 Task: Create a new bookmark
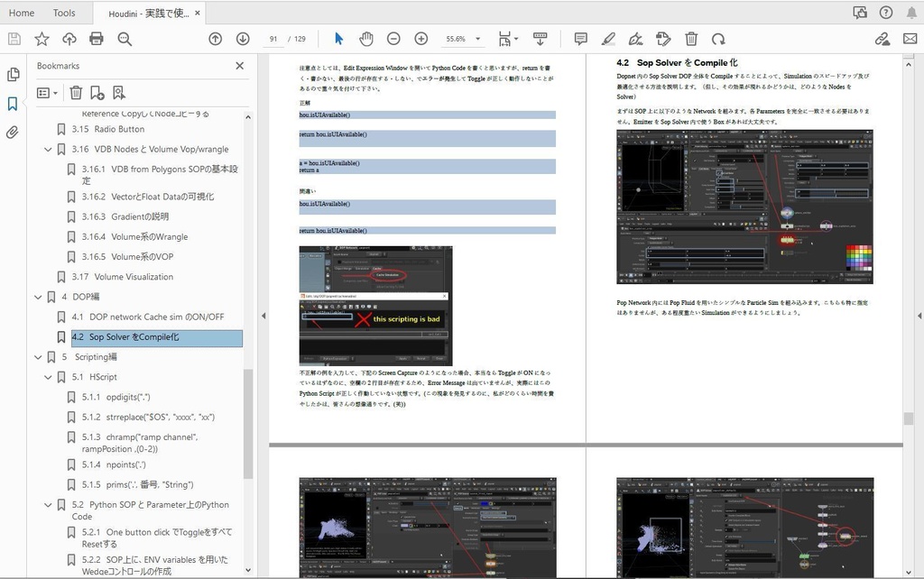(x=97, y=92)
